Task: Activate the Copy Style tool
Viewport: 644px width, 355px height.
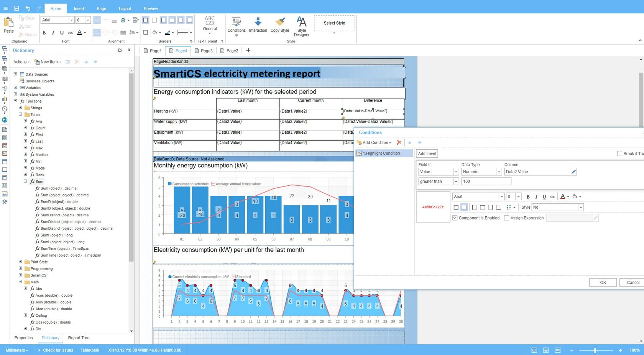Action: [x=280, y=25]
